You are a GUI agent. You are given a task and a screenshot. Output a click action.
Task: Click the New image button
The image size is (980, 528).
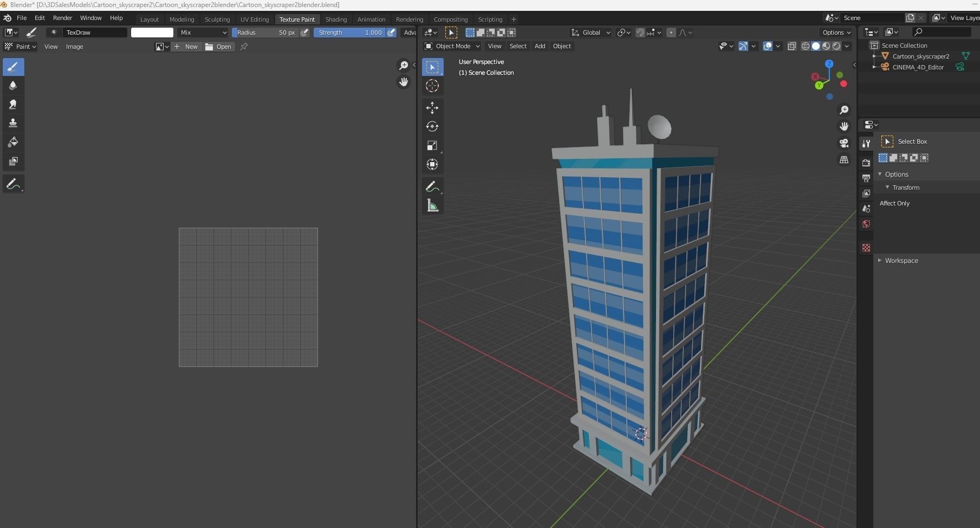pyautogui.click(x=186, y=47)
